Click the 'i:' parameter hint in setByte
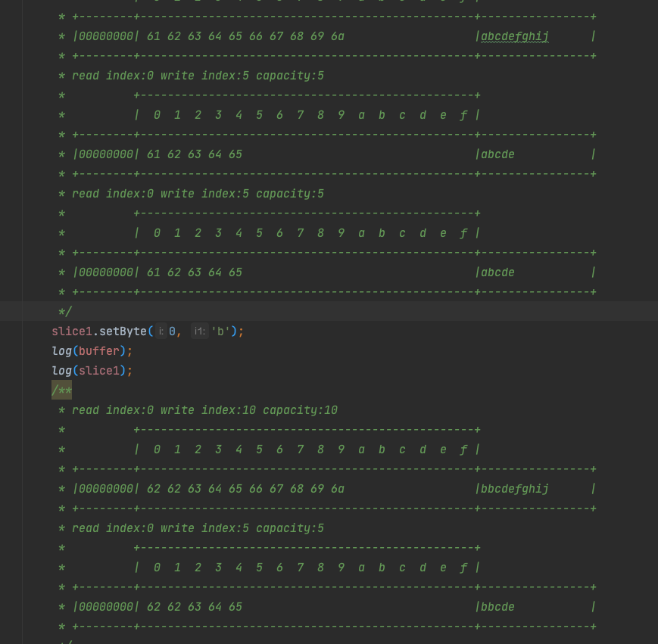 click(161, 331)
